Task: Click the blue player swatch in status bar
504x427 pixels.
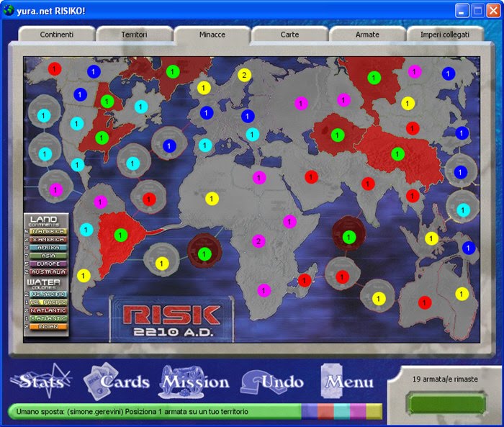Action: (310, 412)
